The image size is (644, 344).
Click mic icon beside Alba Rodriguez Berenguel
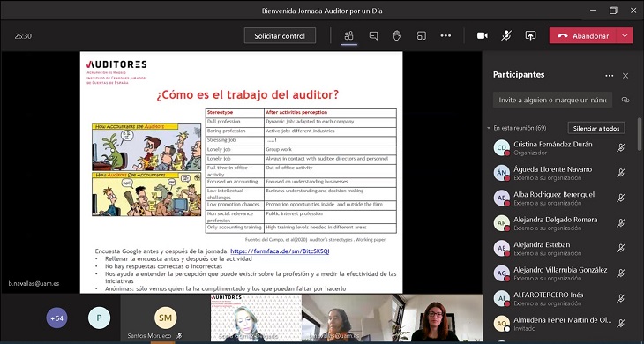[620, 198]
